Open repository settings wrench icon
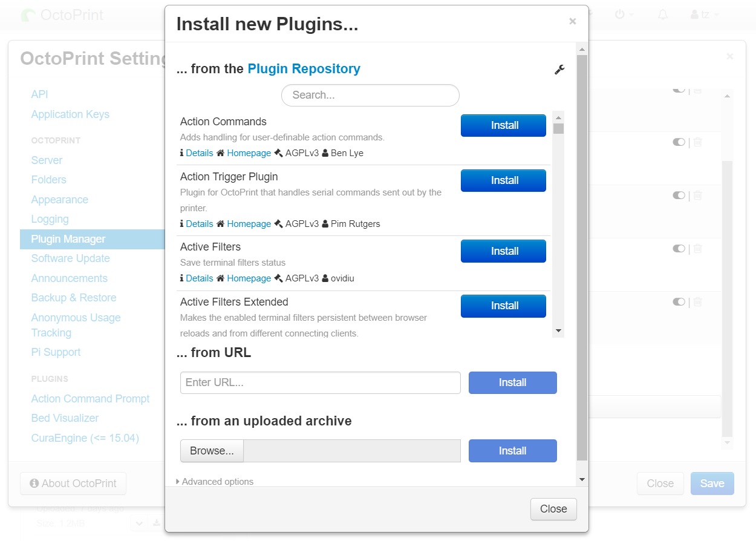This screenshot has width=756, height=541. (559, 70)
